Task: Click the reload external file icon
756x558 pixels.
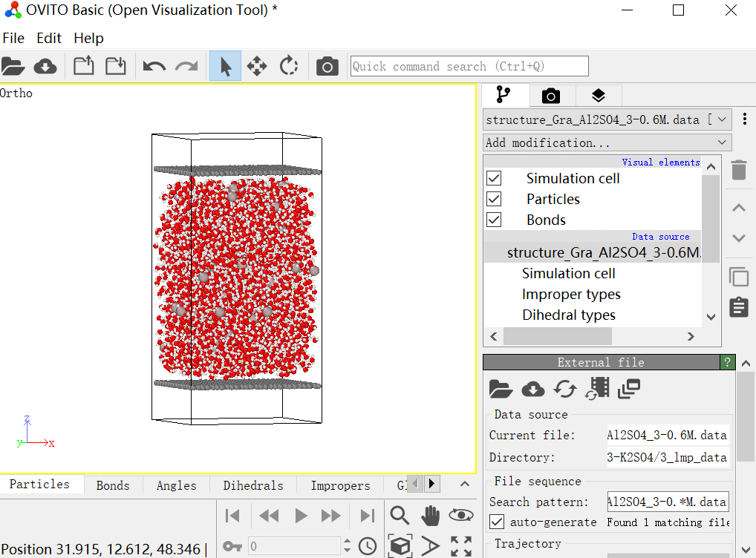Action: 565,388
